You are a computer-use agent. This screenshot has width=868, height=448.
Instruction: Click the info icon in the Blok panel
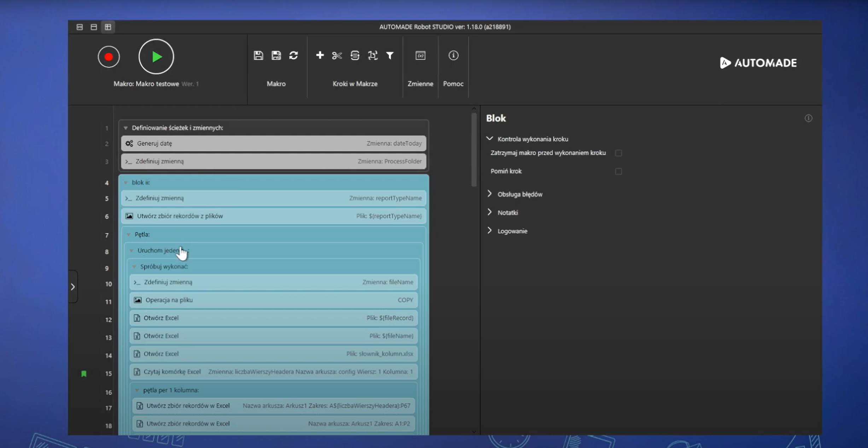[808, 118]
